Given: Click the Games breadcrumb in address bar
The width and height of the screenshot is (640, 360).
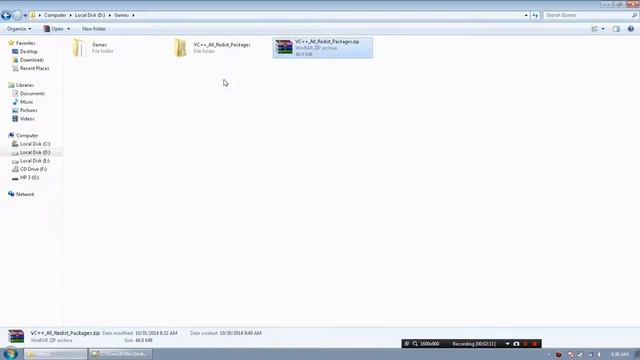Looking at the screenshot, I should pyautogui.click(x=121, y=15).
